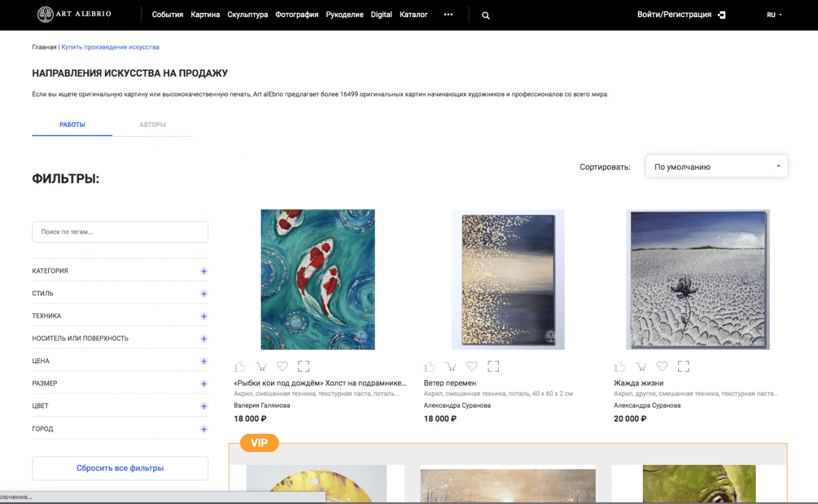
Task: Click the 20 000 ₽ price of Жажда жизни
Action: point(630,419)
